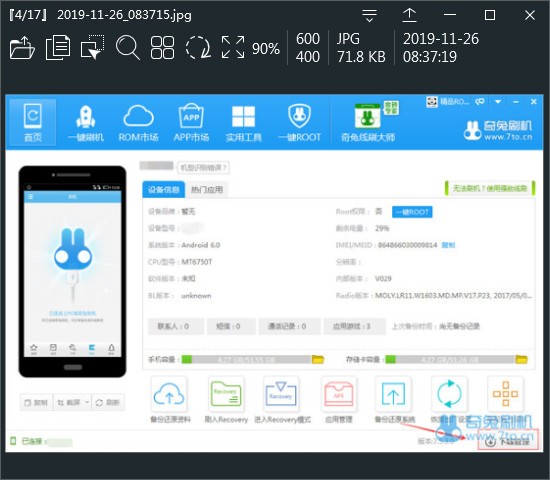550x480 pixels.
Task: Open the 一键刷机 rocket item
Action: coord(86,123)
